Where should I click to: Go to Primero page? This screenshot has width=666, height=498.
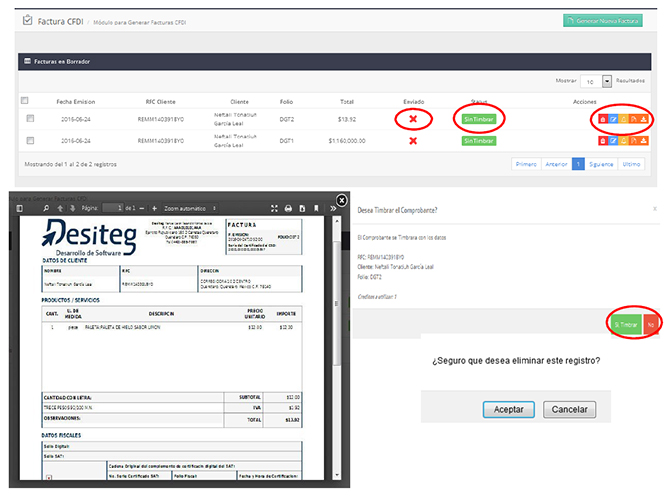tap(526, 164)
